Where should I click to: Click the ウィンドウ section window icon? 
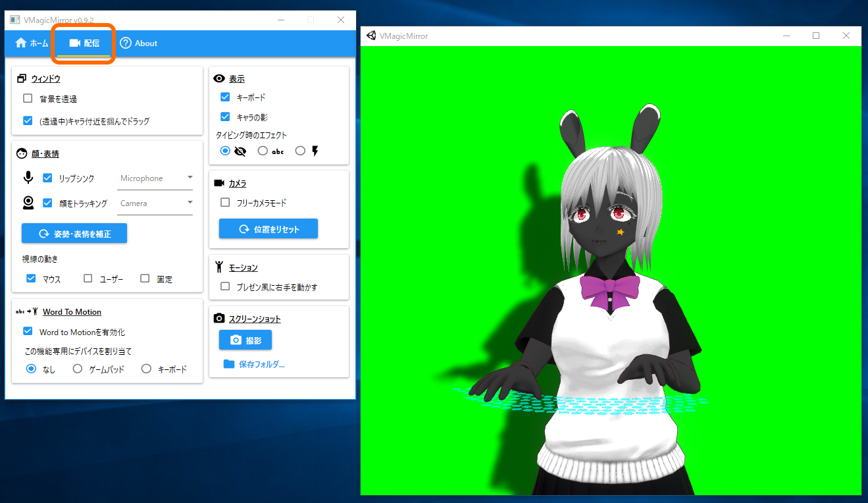(22, 79)
